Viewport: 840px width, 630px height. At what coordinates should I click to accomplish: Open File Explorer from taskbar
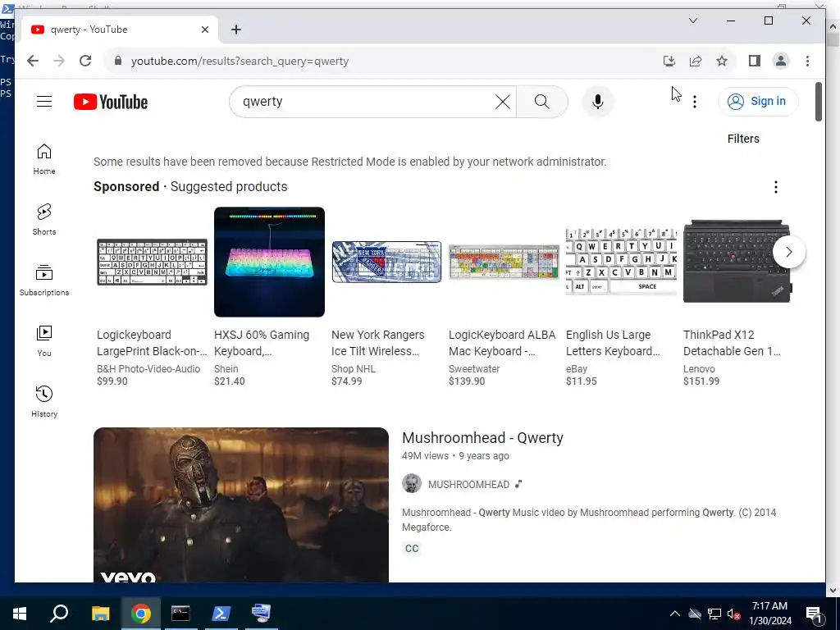pyautogui.click(x=100, y=614)
